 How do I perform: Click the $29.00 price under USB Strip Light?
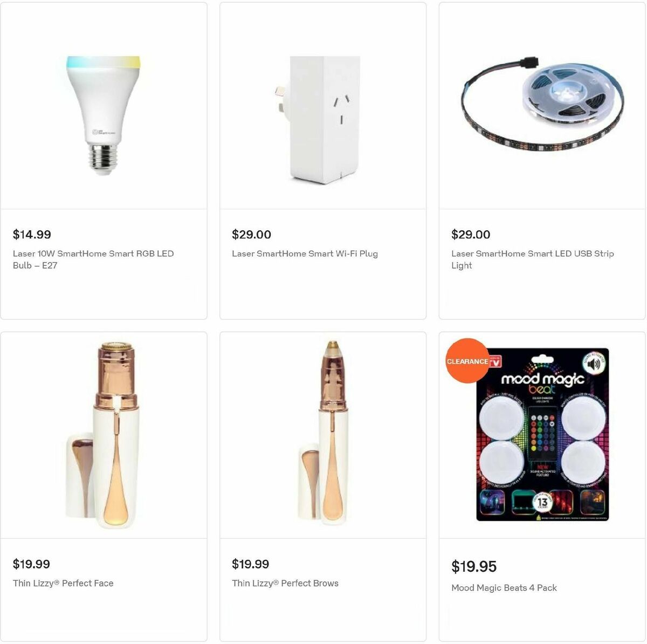click(x=471, y=235)
